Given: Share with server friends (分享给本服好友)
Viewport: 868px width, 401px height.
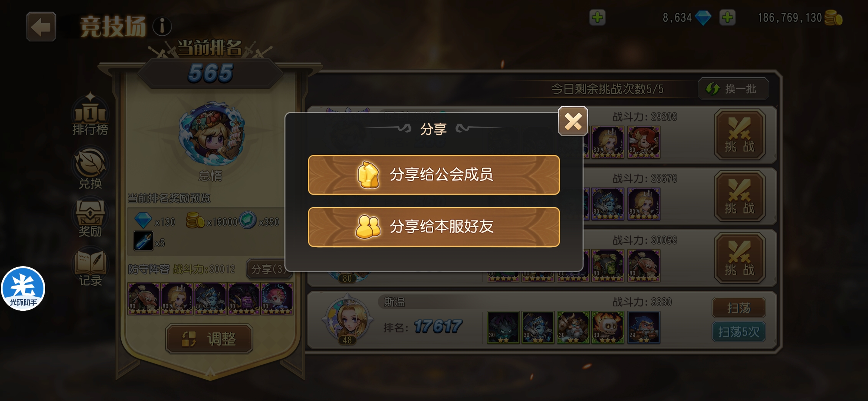Looking at the screenshot, I should (434, 227).
